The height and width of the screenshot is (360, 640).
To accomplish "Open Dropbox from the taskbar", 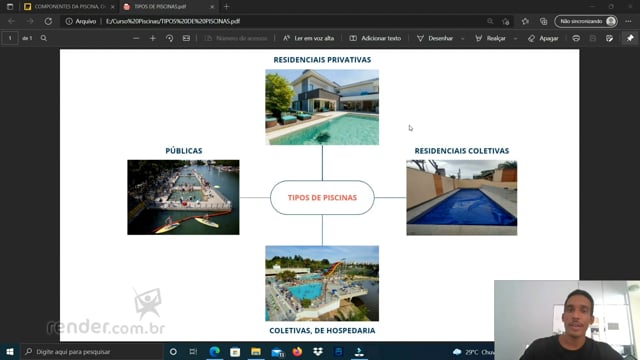I will [318, 351].
